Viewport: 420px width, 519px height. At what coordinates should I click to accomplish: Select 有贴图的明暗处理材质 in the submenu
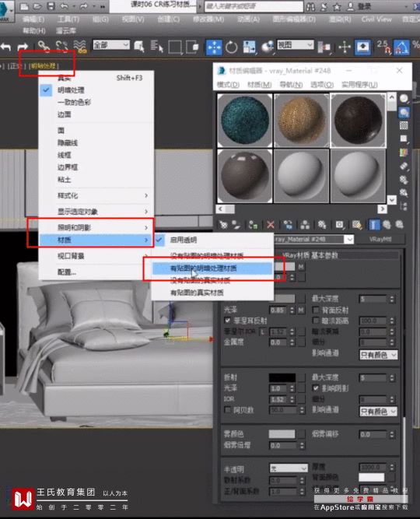pos(212,268)
